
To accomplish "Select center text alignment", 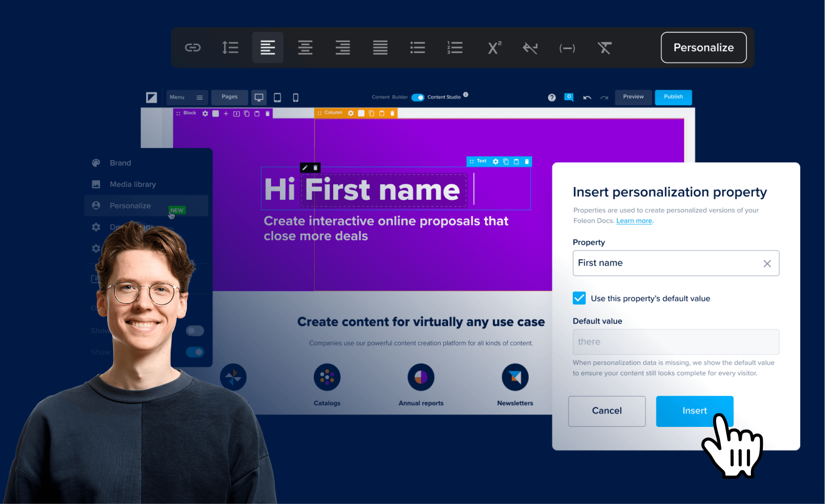I will click(x=305, y=48).
